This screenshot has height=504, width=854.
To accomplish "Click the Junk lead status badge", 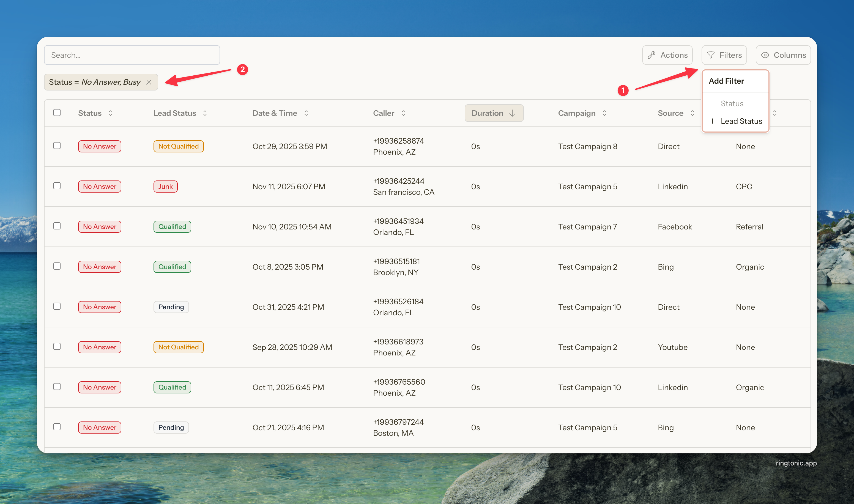I will (x=165, y=187).
